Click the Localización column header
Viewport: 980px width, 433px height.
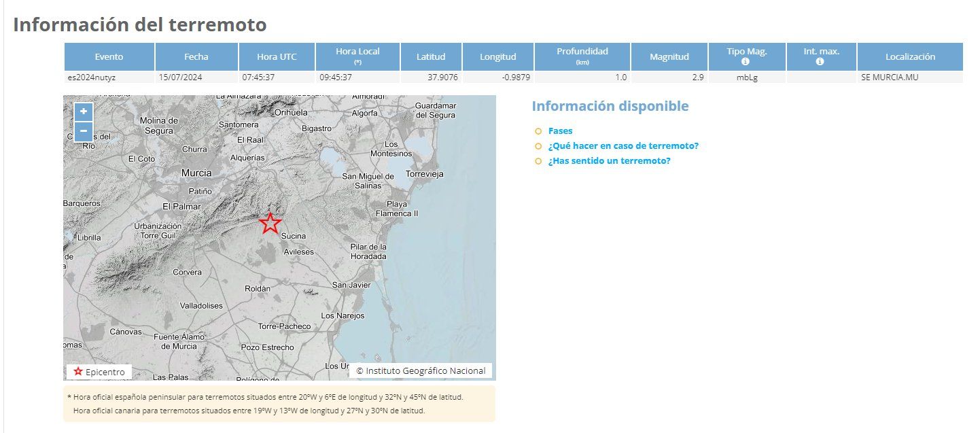910,57
